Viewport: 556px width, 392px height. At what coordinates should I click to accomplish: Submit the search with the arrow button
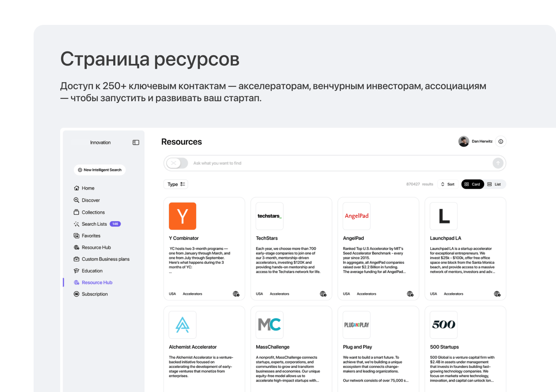[498, 163]
